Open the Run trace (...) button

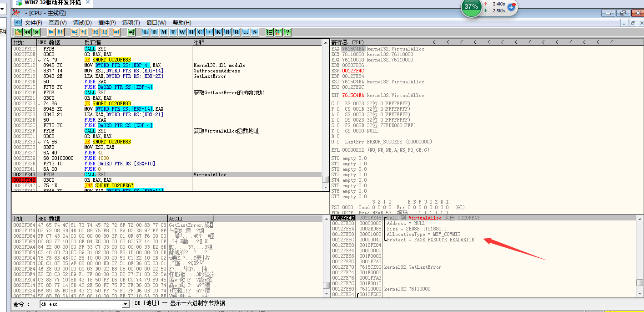(x=246, y=32)
